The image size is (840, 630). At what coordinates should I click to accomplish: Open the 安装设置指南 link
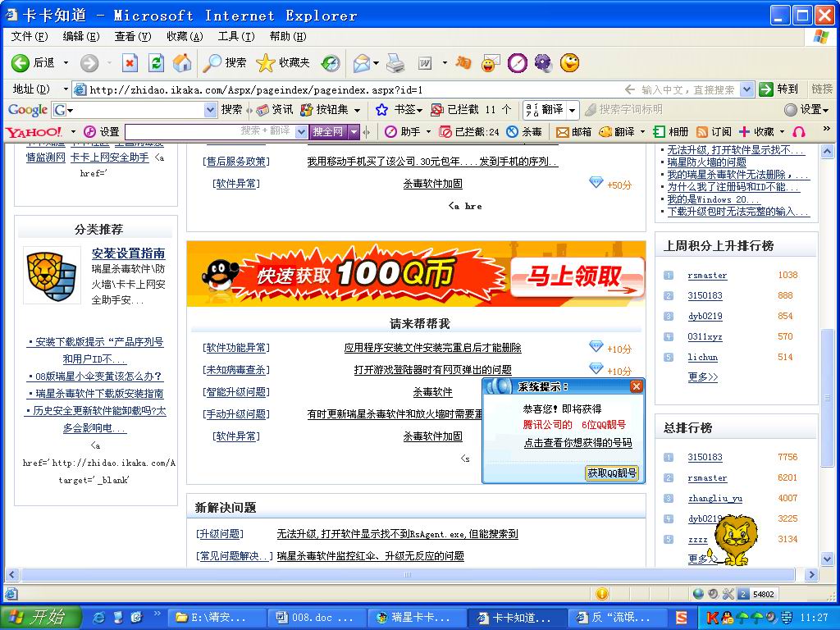[128, 253]
